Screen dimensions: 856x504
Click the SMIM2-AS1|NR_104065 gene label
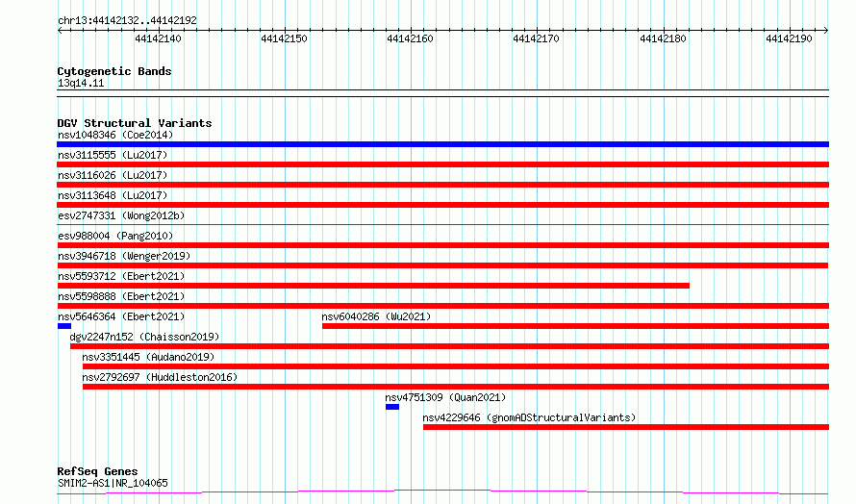(x=113, y=483)
